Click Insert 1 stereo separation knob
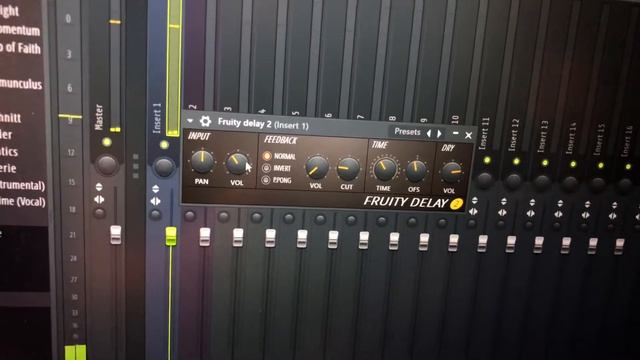640x360 pixels. (155, 215)
